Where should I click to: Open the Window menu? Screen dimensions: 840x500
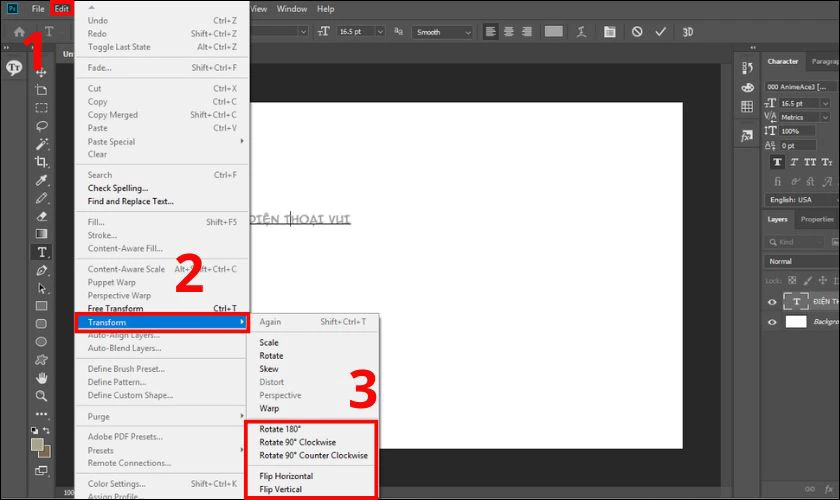(x=291, y=9)
